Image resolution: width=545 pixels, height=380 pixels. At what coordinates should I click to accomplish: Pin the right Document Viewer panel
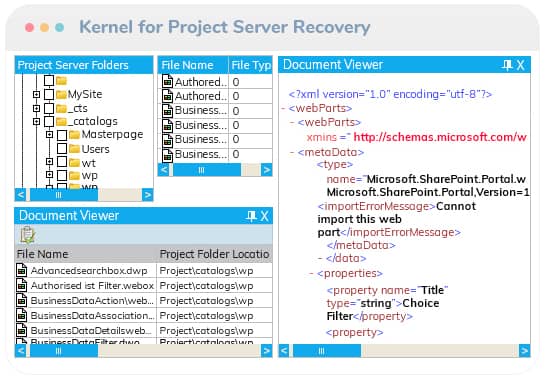coord(507,65)
